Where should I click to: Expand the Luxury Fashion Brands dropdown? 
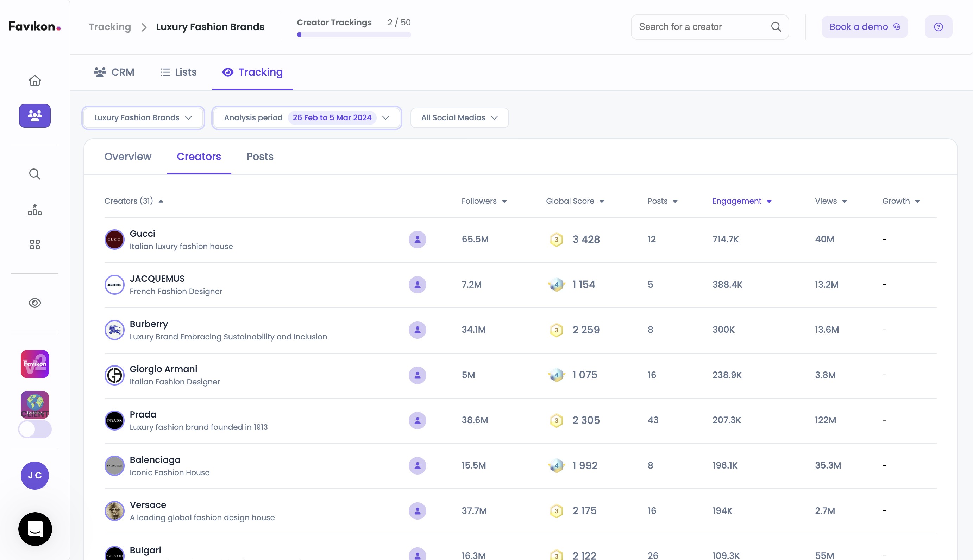tap(143, 118)
